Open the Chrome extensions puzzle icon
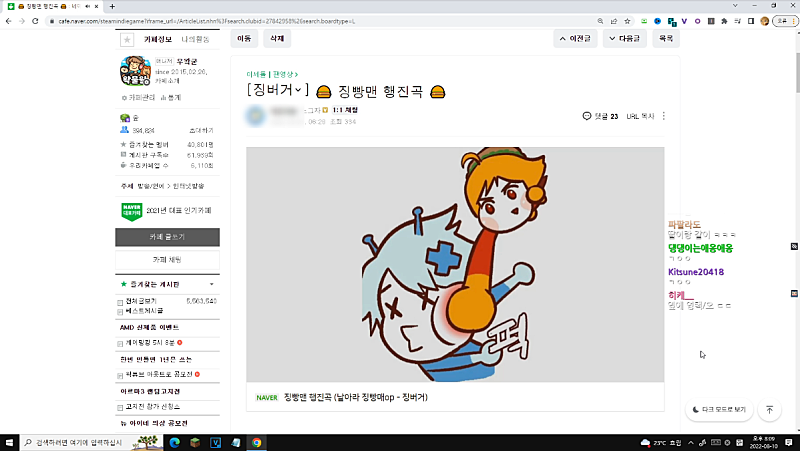Image resolution: width=800 pixels, height=451 pixels. click(724, 21)
